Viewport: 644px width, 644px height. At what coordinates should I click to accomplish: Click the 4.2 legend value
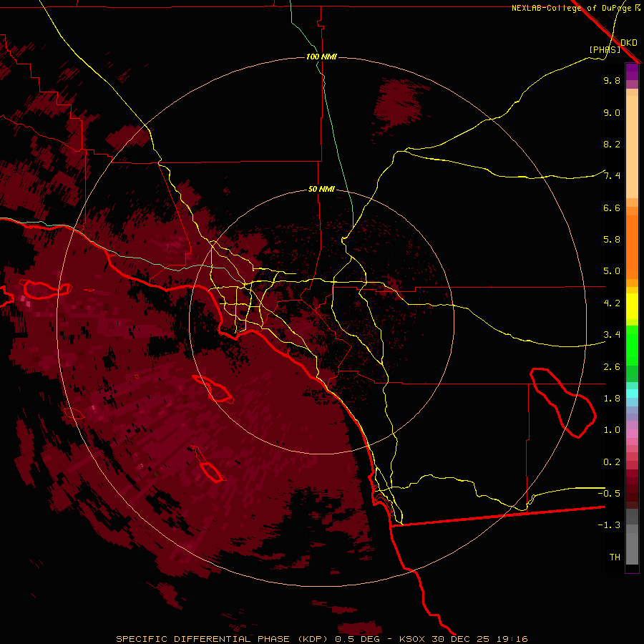tap(612, 303)
